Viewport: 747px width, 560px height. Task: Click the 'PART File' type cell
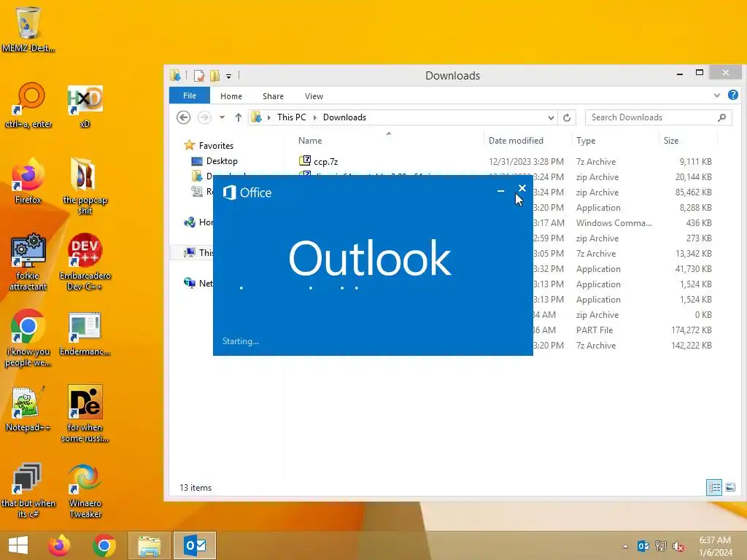(x=595, y=330)
